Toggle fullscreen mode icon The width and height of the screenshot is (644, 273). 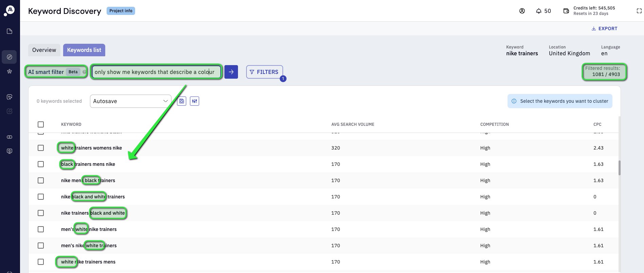639,11
